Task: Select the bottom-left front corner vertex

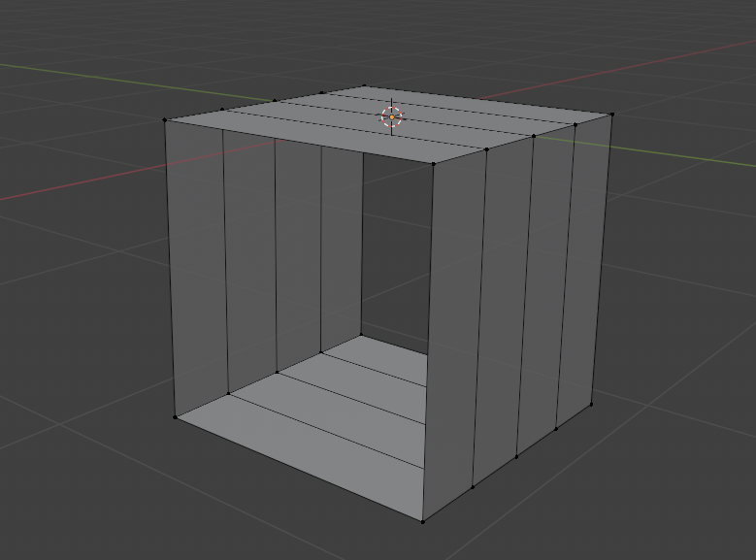Action: [x=176, y=417]
